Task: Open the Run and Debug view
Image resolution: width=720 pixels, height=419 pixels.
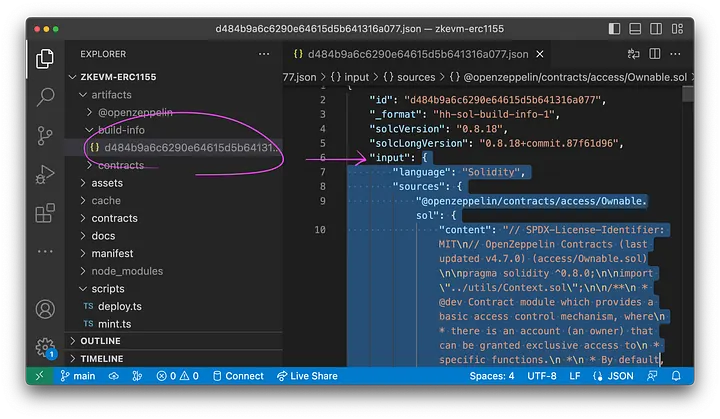Action: (x=45, y=173)
